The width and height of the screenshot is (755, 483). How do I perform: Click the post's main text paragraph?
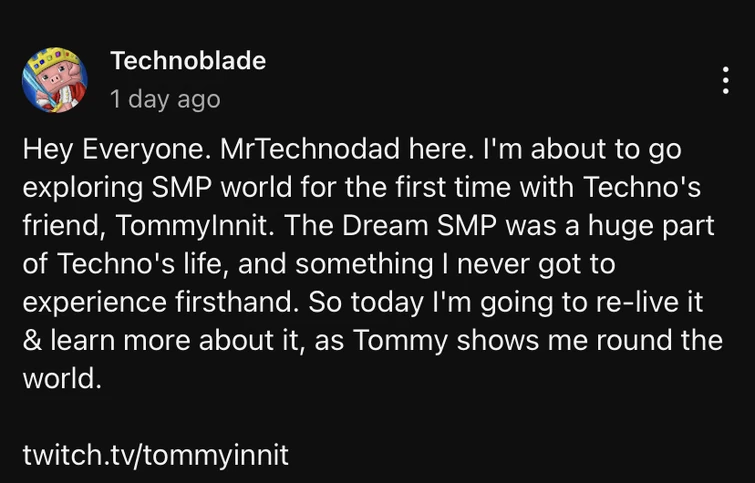tap(370, 265)
